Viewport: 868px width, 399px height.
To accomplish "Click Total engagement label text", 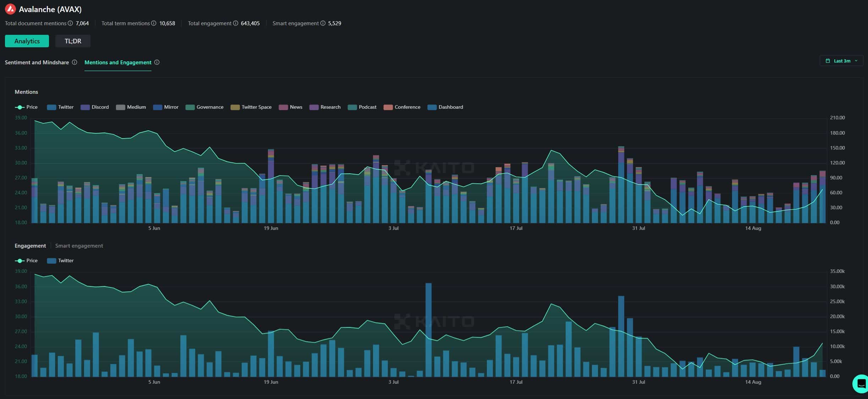I will [209, 23].
